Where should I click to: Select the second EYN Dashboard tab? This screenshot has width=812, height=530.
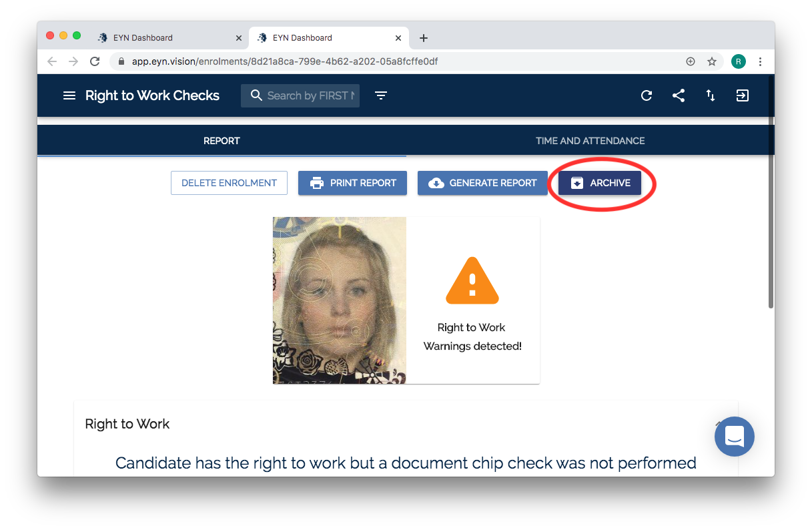coord(329,38)
